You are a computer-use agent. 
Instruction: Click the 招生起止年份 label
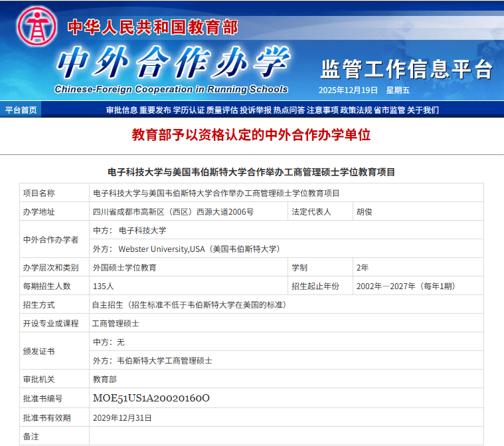315,286
